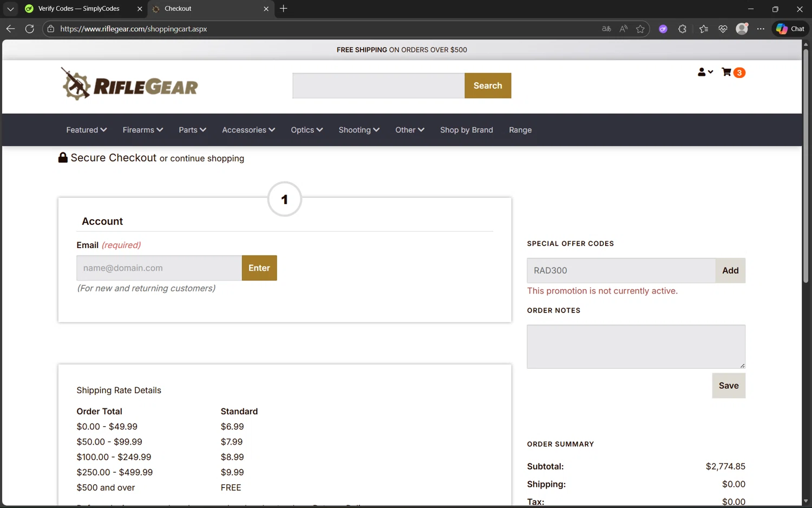812x508 pixels.
Task: Open the browser profile avatar
Action: tap(742, 29)
